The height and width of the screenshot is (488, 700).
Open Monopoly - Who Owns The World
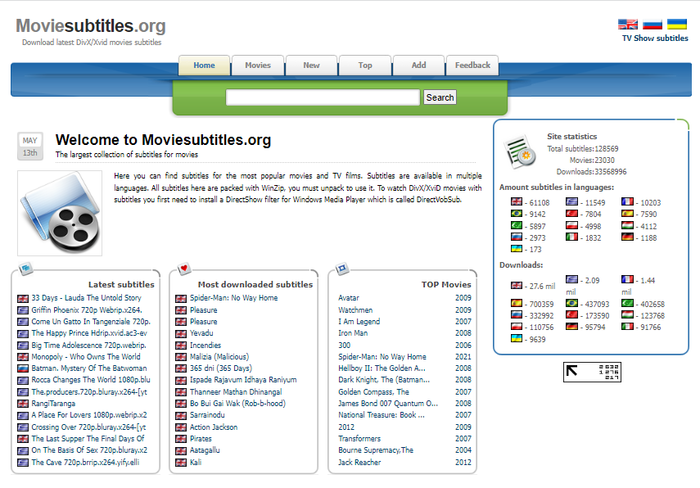(86, 357)
